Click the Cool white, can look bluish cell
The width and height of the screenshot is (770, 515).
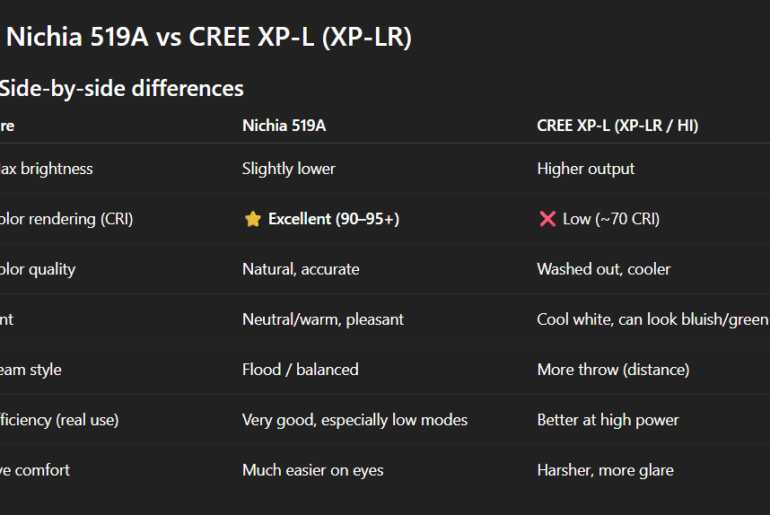652,319
